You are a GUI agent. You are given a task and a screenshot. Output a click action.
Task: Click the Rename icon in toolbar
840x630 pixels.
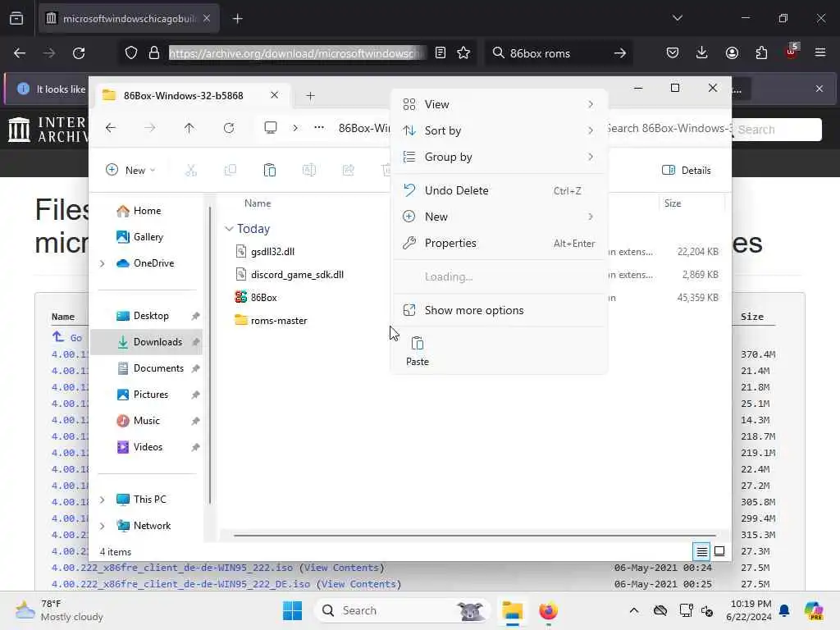[x=309, y=171]
